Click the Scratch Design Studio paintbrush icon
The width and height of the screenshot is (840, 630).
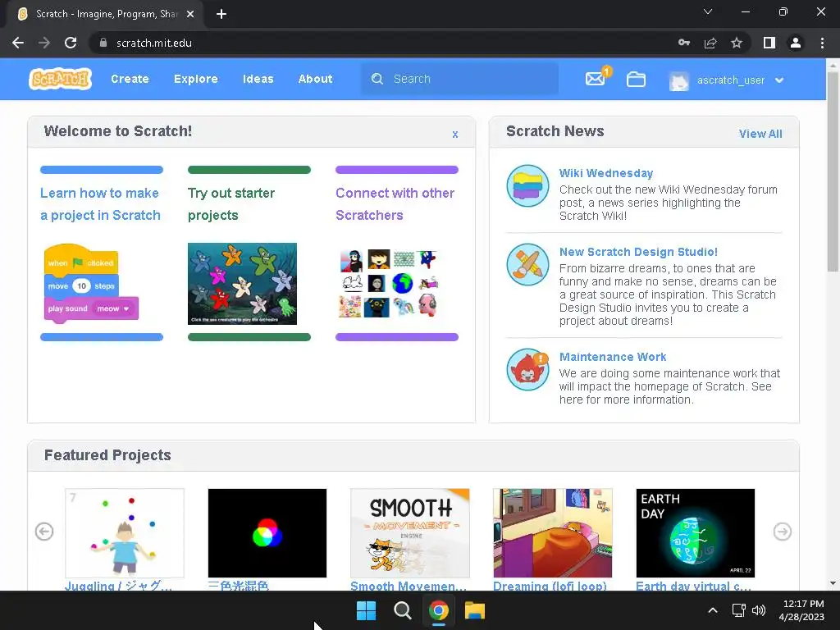(527, 265)
